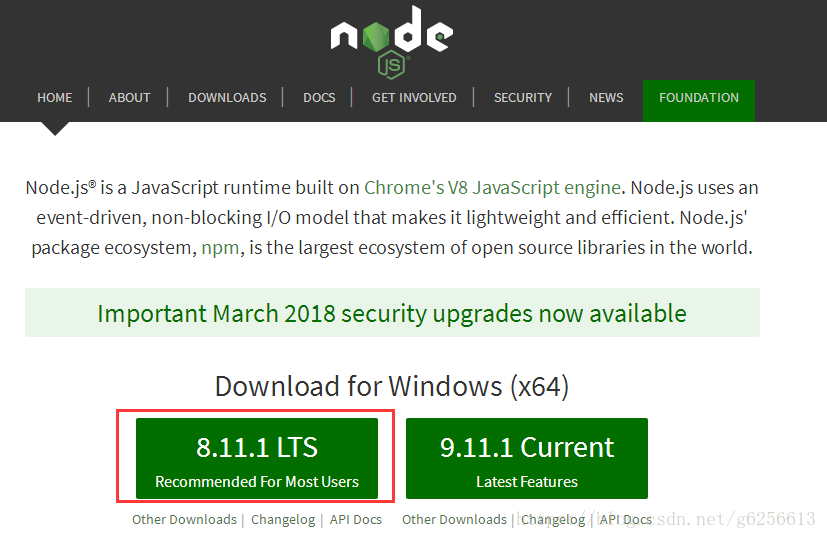The width and height of the screenshot is (827, 539).
Task: Follow the Chrome's V8 JavaScript engine link
Action: pyautogui.click(x=492, y=188)
